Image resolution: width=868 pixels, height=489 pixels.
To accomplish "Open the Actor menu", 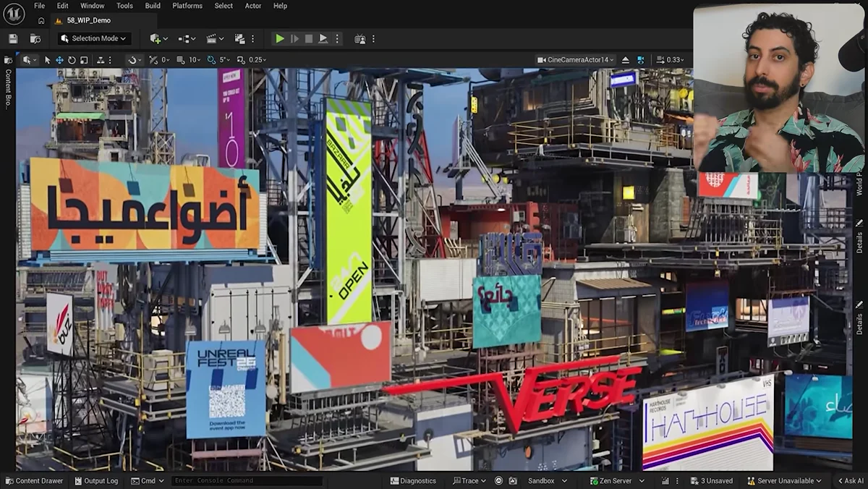I will coord(253,6).
